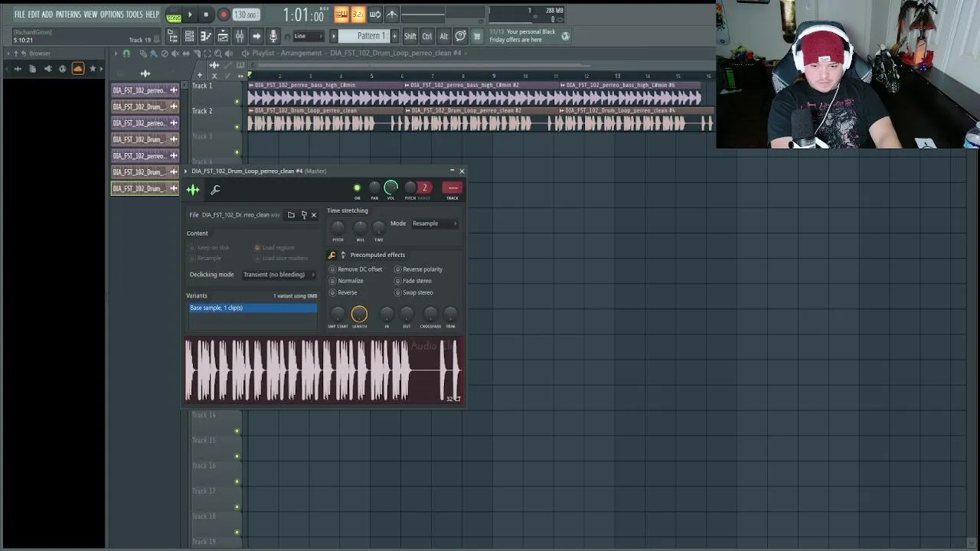This screenshot has height=551, width=980.
Task: Mute Track 14 with green dot
Action: [237, 431]
